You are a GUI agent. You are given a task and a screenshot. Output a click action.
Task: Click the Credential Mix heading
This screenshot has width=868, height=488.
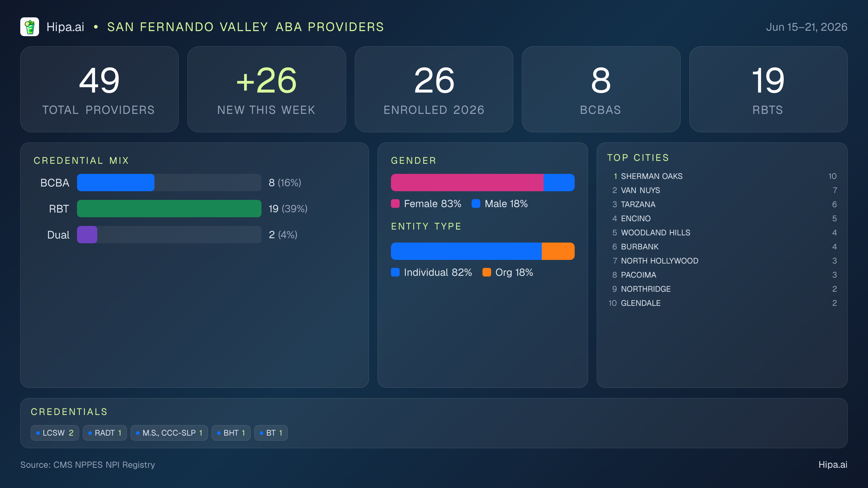click(x=81, y=160)
